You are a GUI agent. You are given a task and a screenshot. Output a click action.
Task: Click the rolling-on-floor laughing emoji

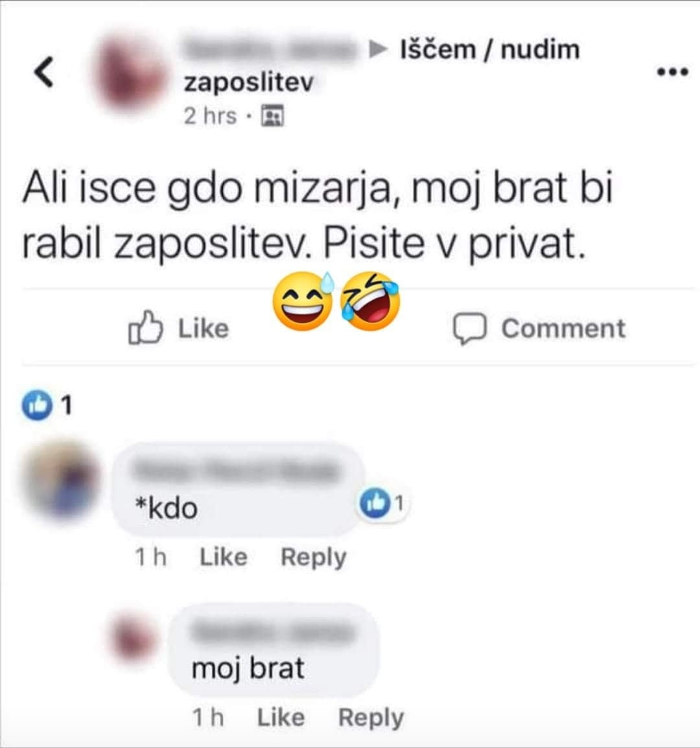369,301
